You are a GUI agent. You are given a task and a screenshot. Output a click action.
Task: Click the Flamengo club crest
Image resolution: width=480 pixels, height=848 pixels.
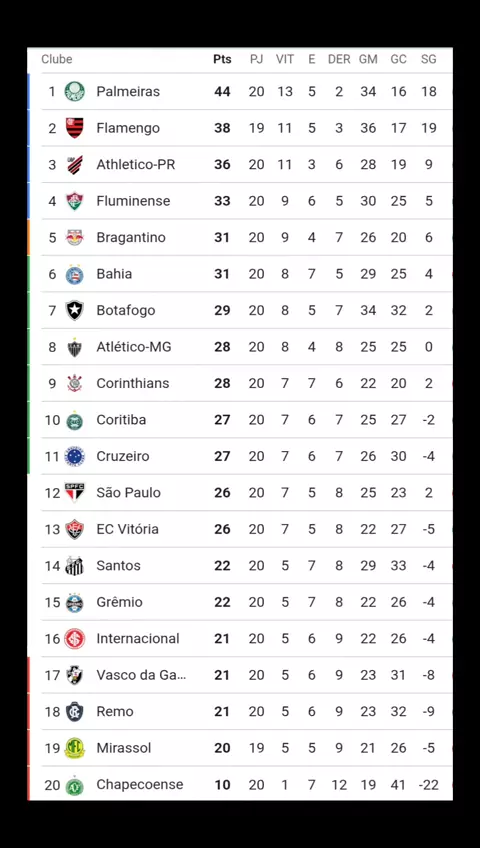click(75, 128)
